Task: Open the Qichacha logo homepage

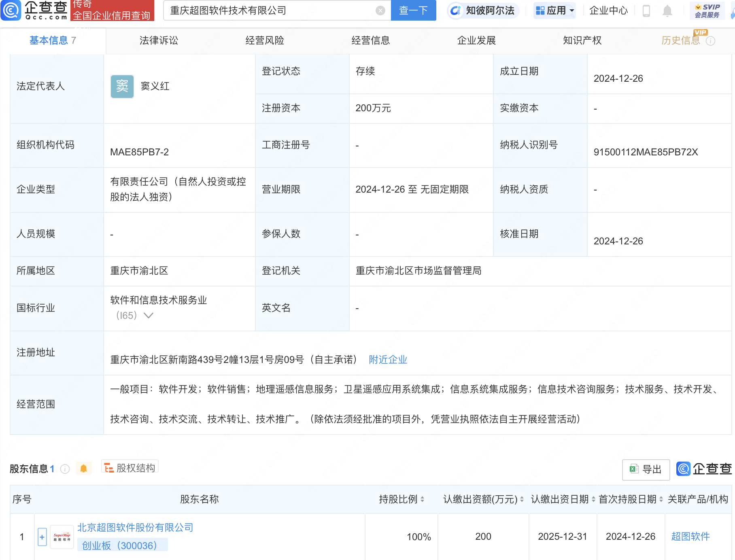Action: click(34, 10)
